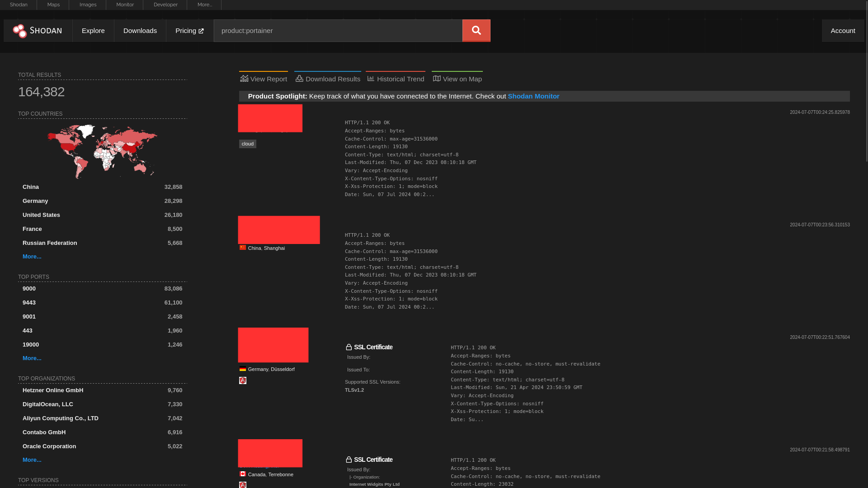Click the Shodan logo icon
Screen dimensions: 868x488
20,31
